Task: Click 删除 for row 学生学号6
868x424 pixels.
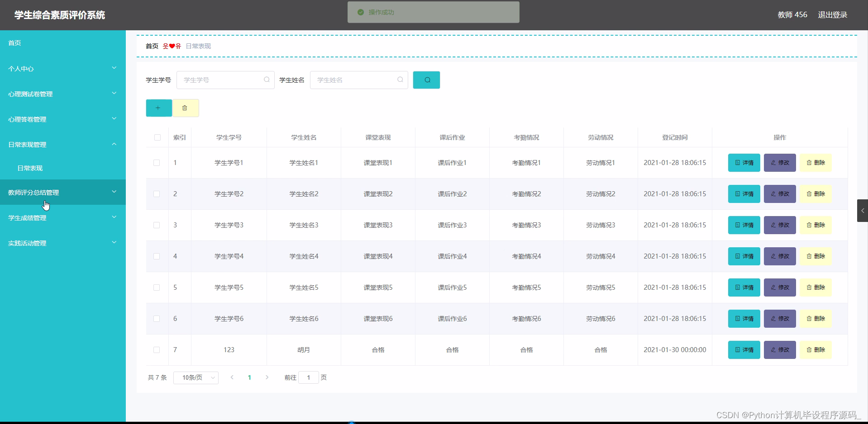Action: [x=816, y=319]
